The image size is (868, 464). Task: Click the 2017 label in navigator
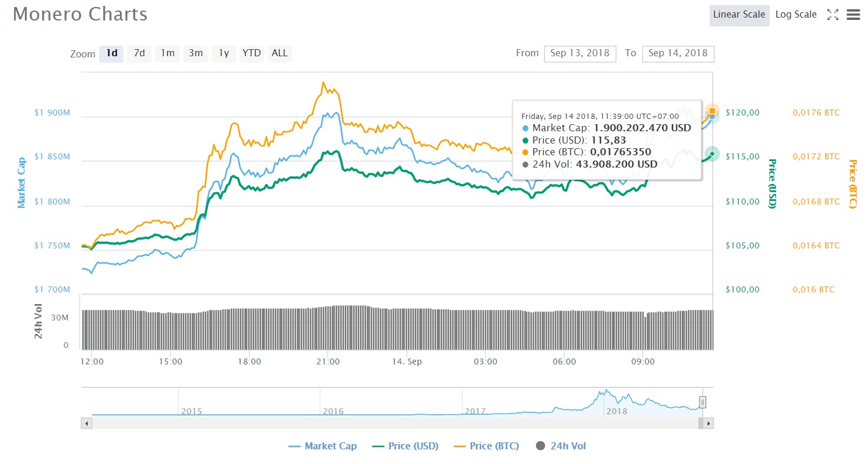pos(475,411)
